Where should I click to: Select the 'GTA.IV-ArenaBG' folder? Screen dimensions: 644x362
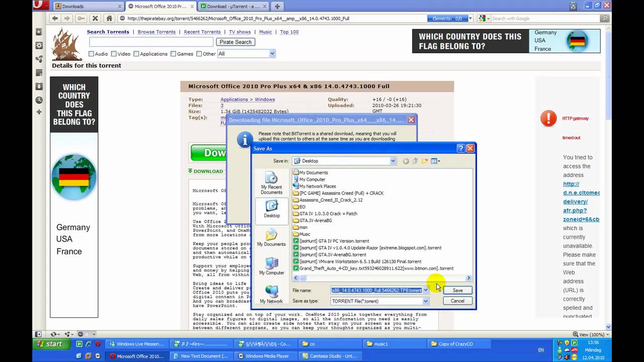315,220
